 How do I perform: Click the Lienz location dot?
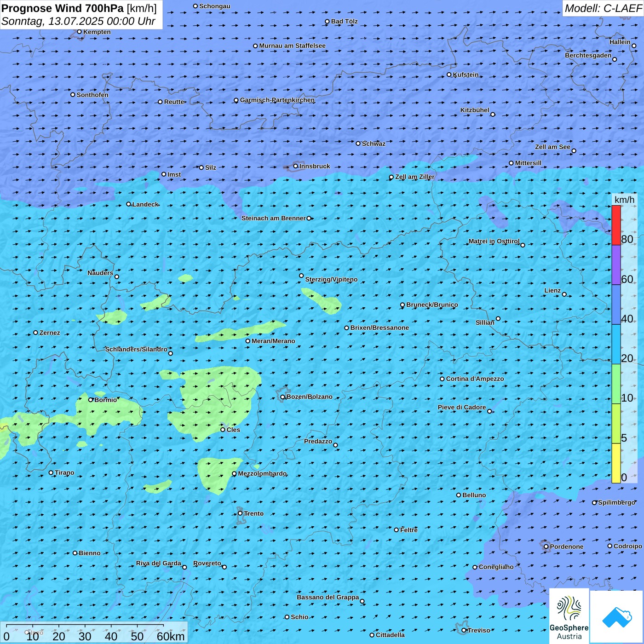click(564, 294)
